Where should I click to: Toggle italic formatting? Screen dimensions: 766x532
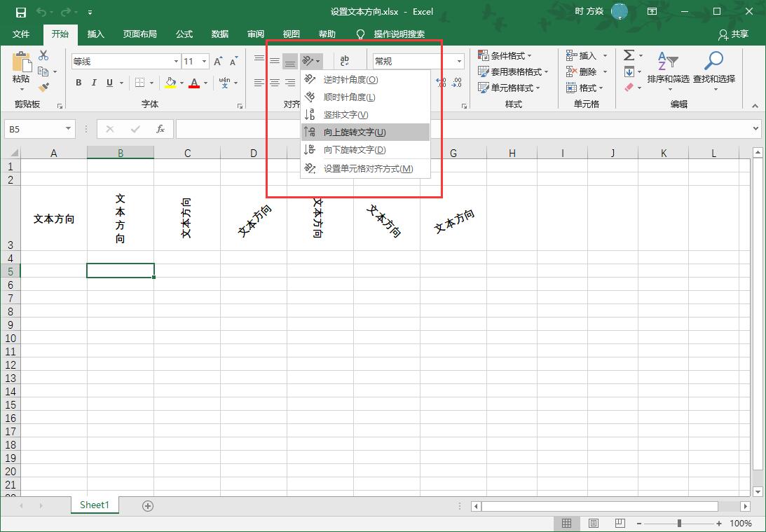coord(95,83)
